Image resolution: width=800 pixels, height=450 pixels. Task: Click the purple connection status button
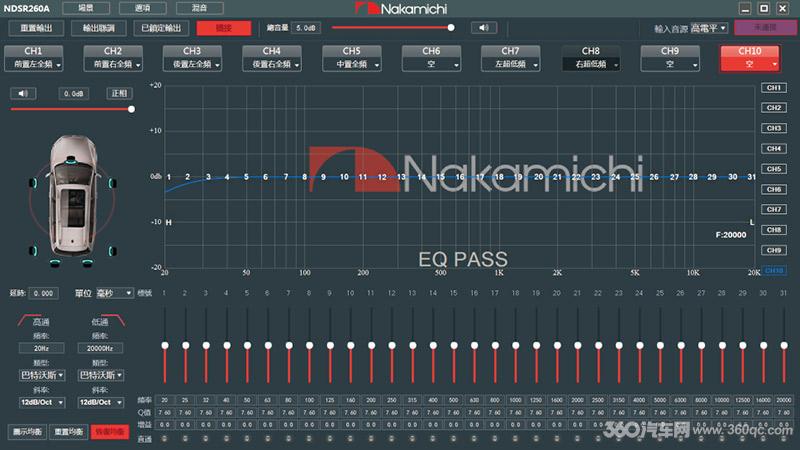(765, 28)
